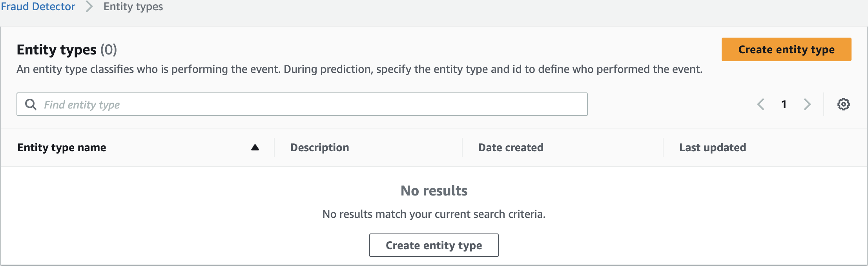The width and height of the screenshot is (868, 266).
Task: Go to next page with right chevron
Action: click(x=807, y=104)
